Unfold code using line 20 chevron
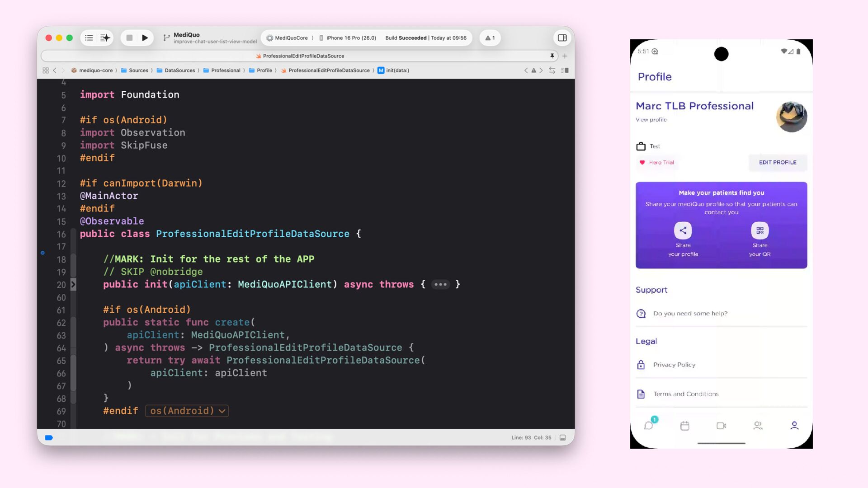Viewport: 868px width, 488px height. 73,285
